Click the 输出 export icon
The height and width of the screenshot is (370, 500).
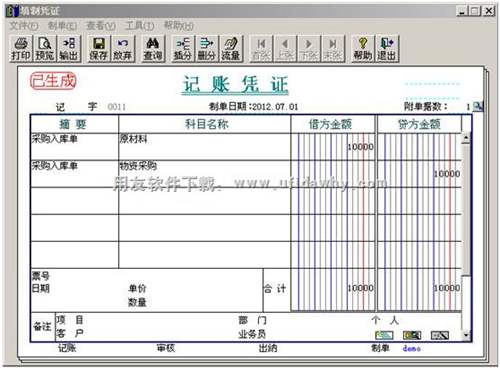(69, 49)
